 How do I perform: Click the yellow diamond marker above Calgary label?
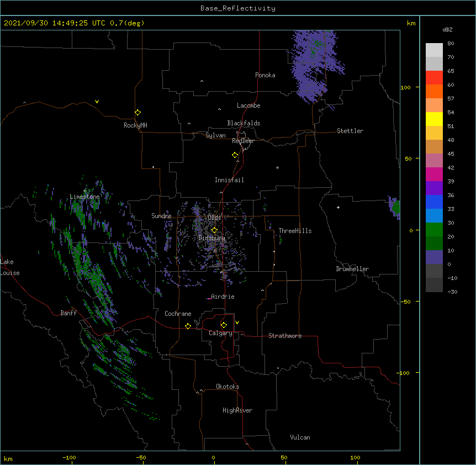coord(224,325)
